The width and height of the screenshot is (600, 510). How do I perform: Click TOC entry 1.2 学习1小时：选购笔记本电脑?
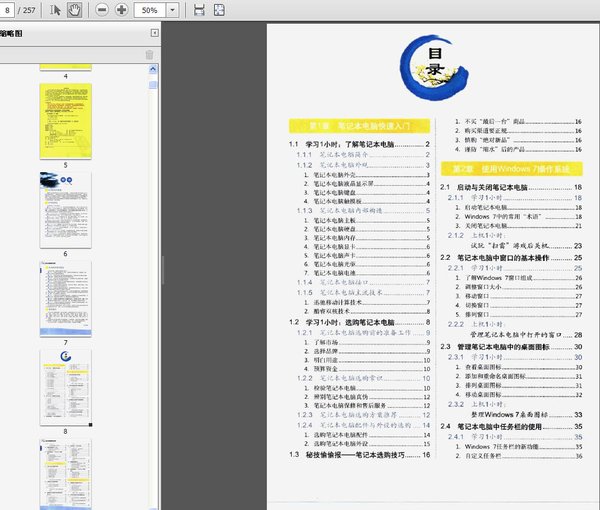(359, 322)
